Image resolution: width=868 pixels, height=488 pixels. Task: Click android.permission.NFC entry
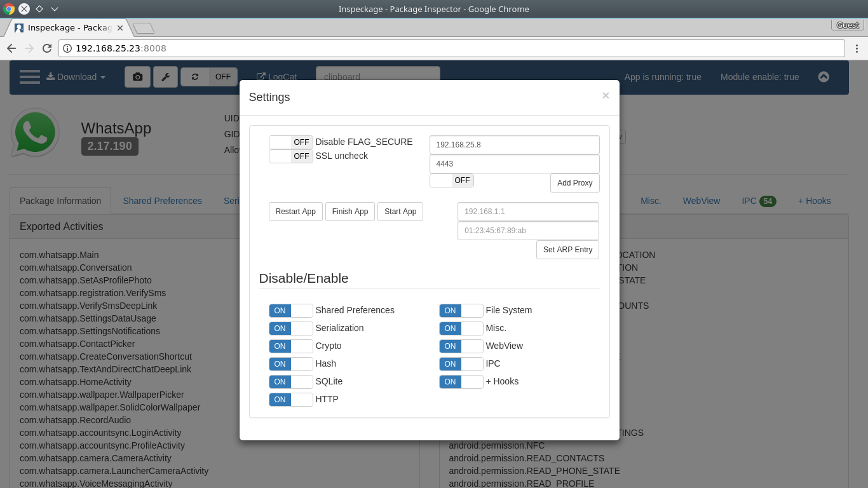[x=496, y=445]
